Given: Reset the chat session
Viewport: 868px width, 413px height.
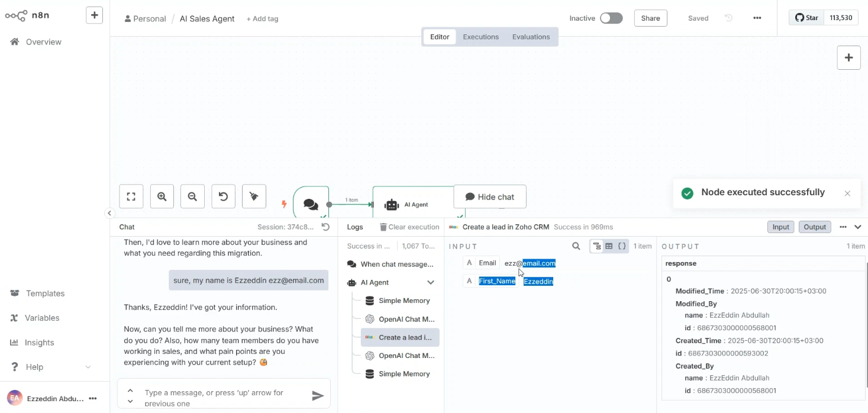Looking at the screenshot, I should click(x=325, y=227).
